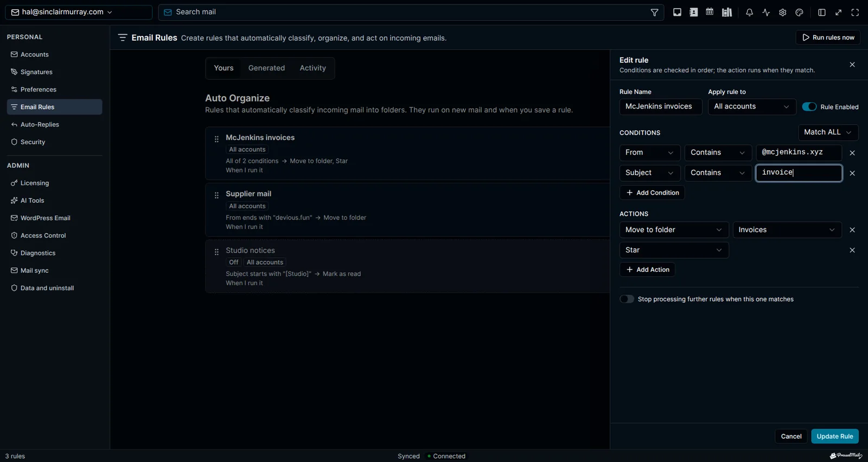The image size is (868, 462).
Task: Open the Star action type dropdown
Action: pyautogui.click(x=674, y=250)
